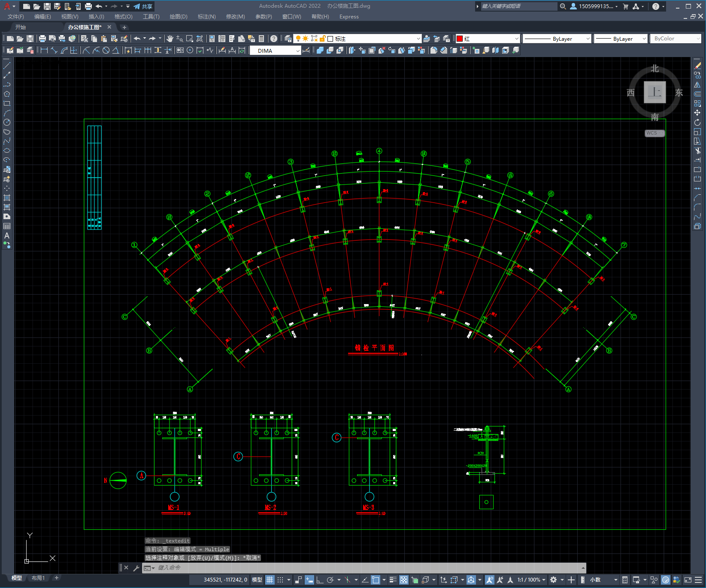Select the Mirror modify tool
Screen dimensions: 706x588
pyautogui.click(x=697, y=84)
